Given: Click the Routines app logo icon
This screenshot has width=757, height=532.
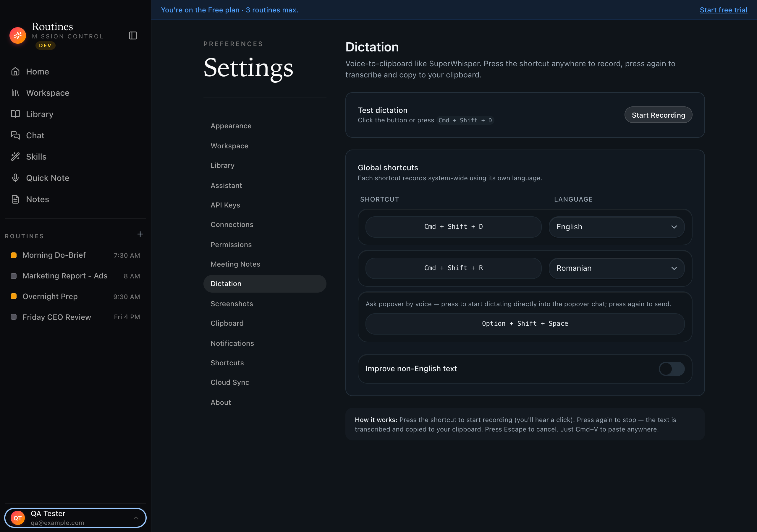Looking at the screenshot, I should (x=18, y=35).
